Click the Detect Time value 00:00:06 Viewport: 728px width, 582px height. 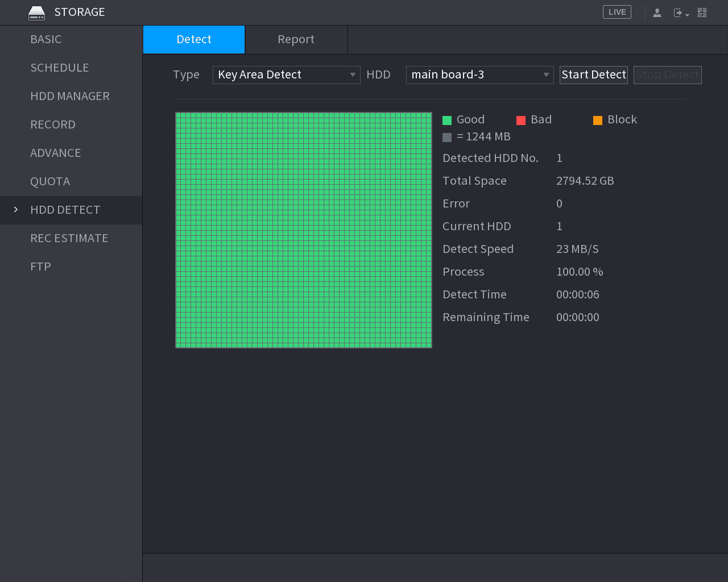[x=578, y=294]
